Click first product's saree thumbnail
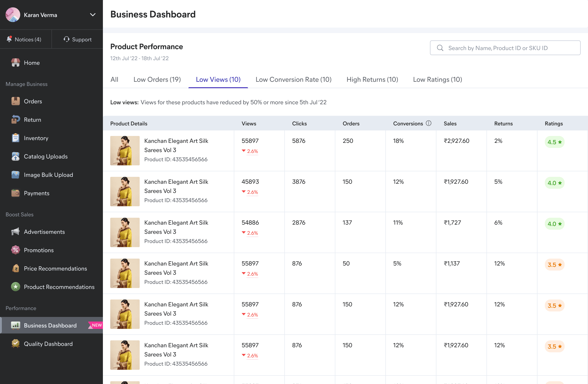The width and height of the screenshot is (588, 384). [125, 150]
